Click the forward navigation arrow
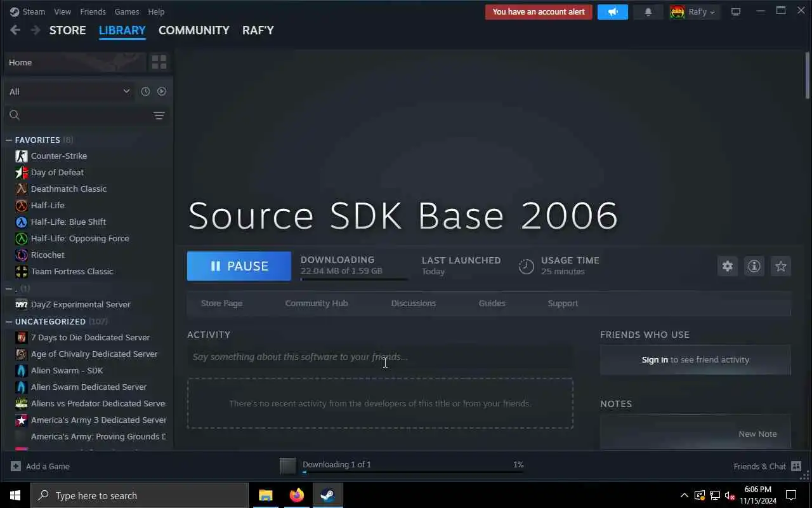Screen dimensions: 812x508 [x=36, y=30]
